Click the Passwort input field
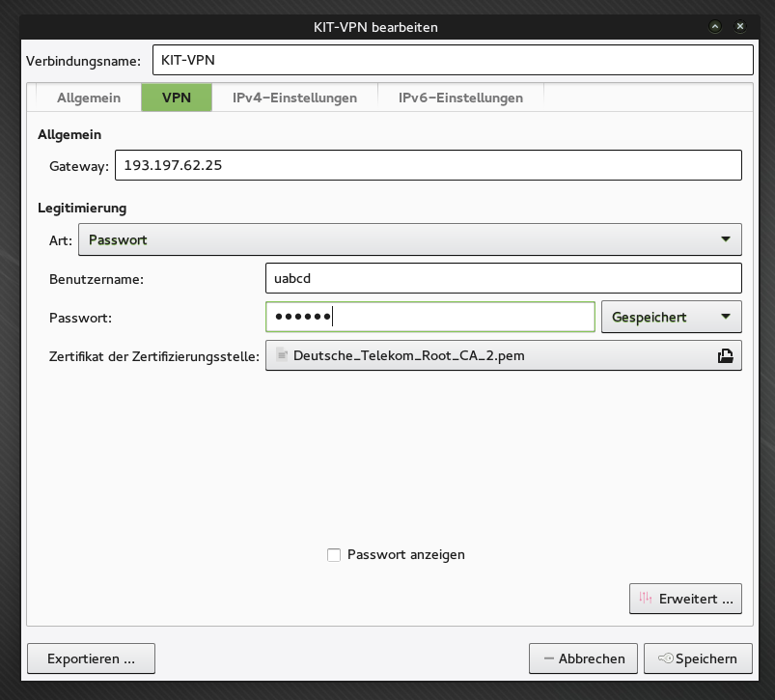775x700 pixels. click(x=429, y=317)
